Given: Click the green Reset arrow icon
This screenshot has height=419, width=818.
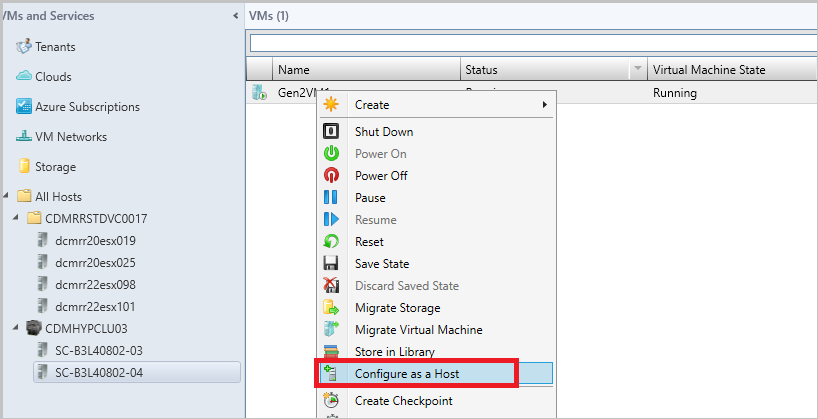Looking at the screenshot, I should pos(331,242).
